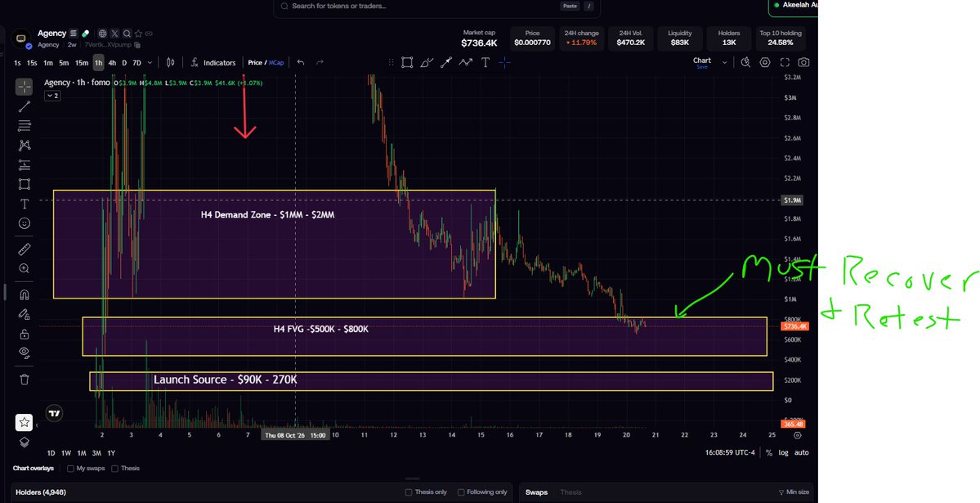Open the forecasting and measurement tools

click(x=25, y=165)
